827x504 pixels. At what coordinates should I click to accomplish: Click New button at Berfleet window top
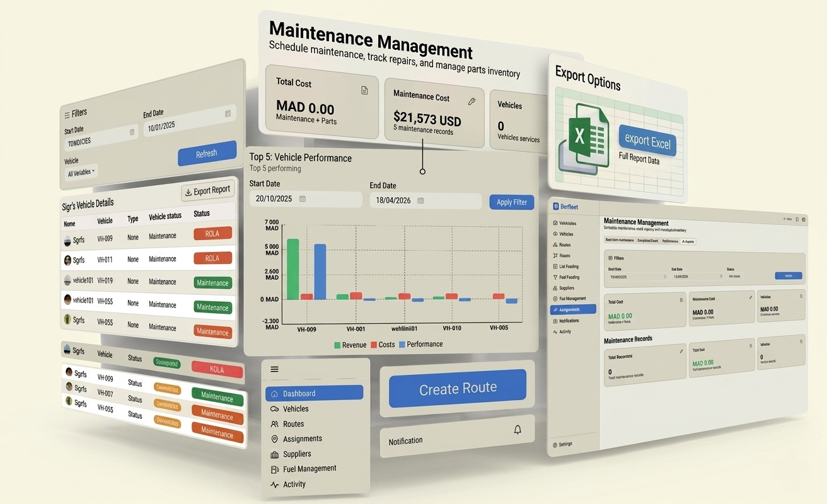pyautogui.click(x=786, y=219)
